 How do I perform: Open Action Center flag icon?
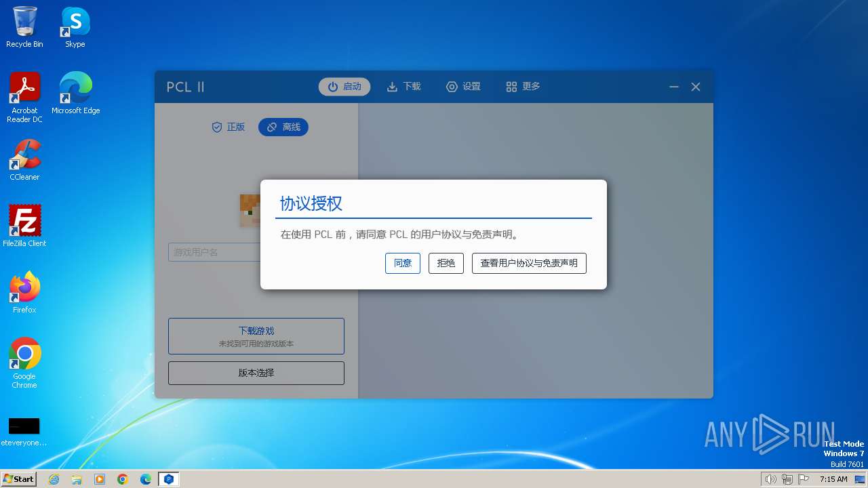point(804,479)
